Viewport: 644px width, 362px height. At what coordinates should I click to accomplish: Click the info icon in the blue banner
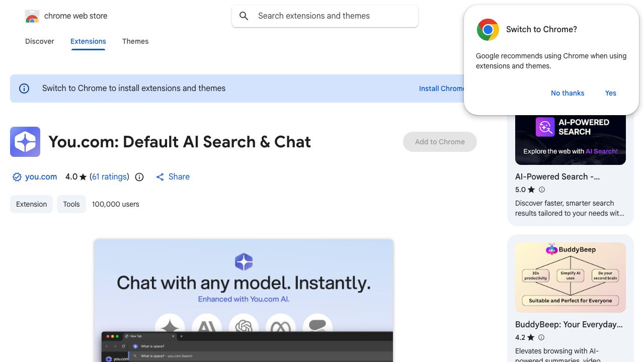pos(24,88)
